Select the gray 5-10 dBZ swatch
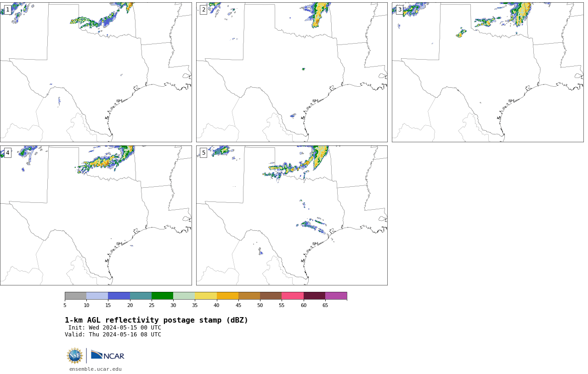The height and width of the screenshot is (374, 588). 75,296
